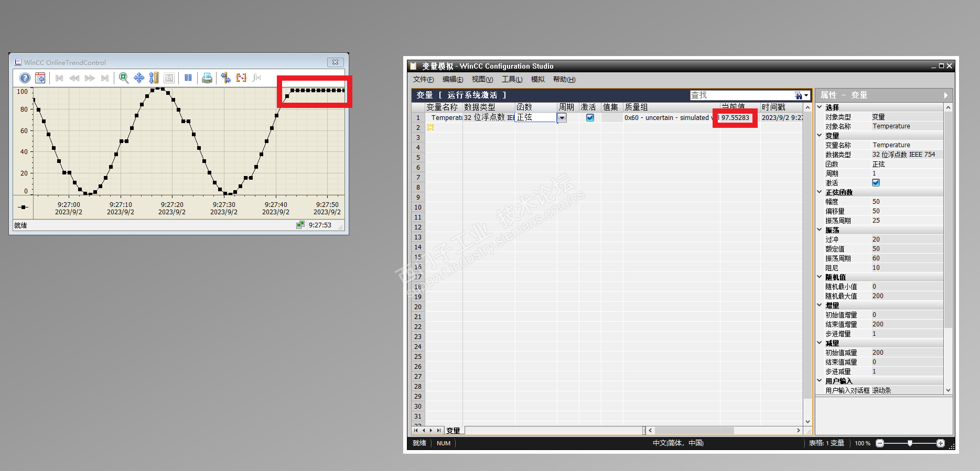
Task: Open the trend configuration dialog icon
Action: [40, 78]
